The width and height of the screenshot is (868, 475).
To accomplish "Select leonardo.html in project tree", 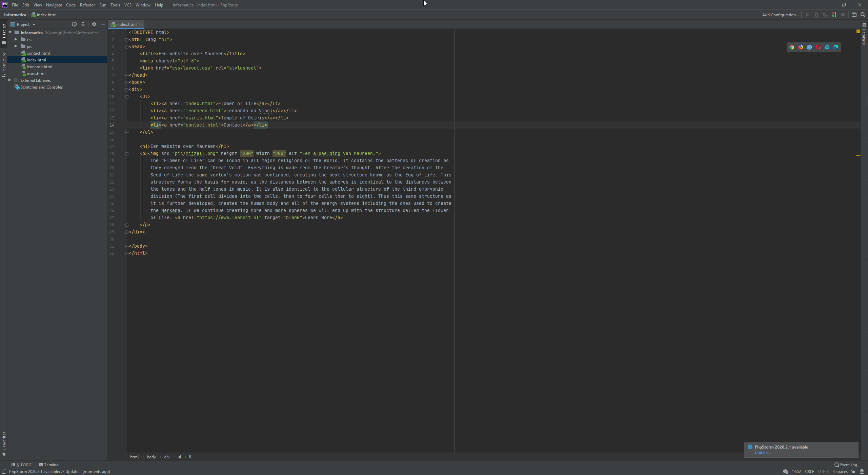I will tap(39, 66).
